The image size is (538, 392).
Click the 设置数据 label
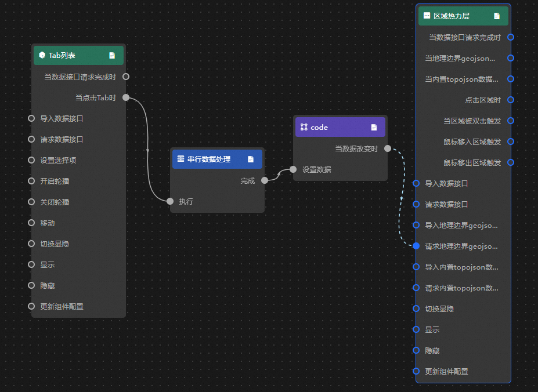coord(316,170)
